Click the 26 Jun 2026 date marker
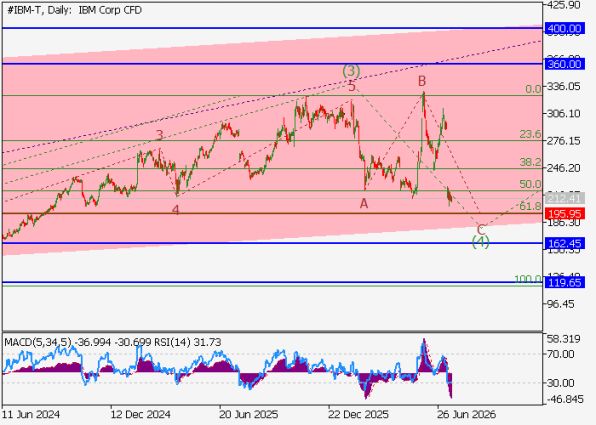The image size is (596, 425). pos(467,414)
